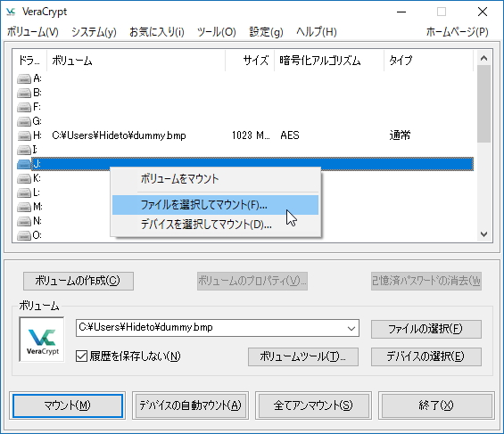The width and height of the screenshot is (504, 434).
Task: Open the お気に入り(i) menu
Action: [157, 32]
